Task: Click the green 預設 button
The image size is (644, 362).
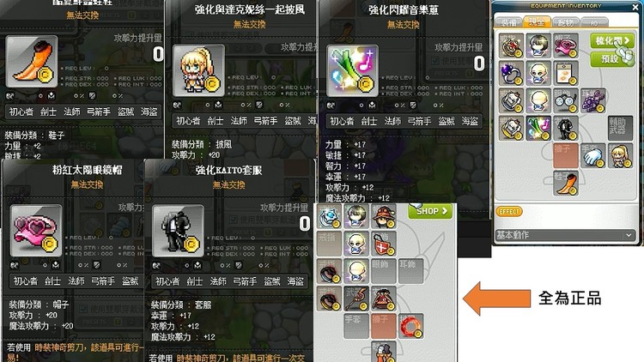Action: [x=612, y=59]
